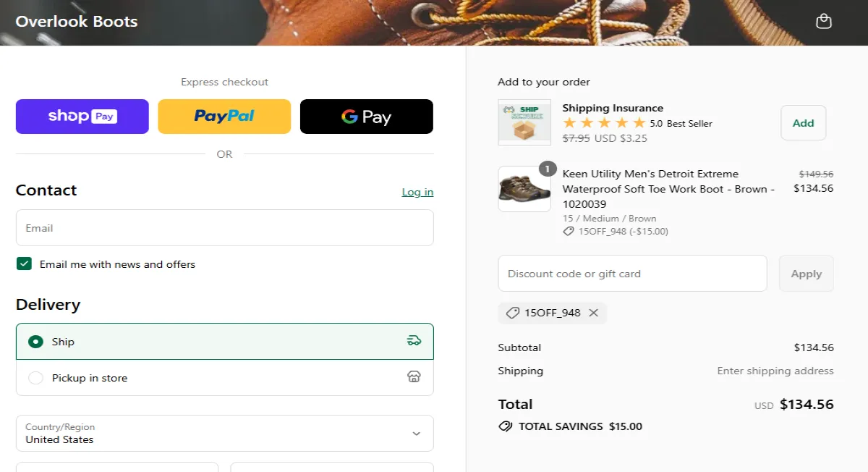Select Google Pay express checkout
The height and width of the screenshot is (472, 868).
(x=366, y=117)
